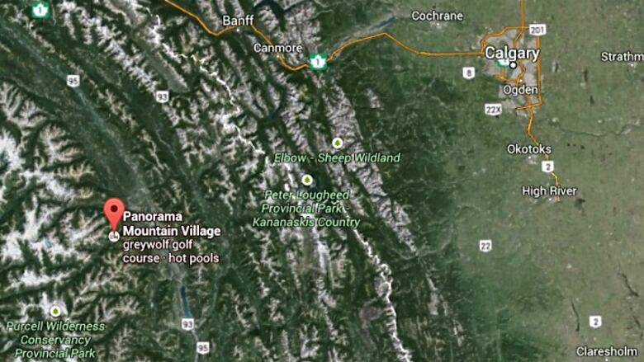Viewport: 644px width, 362px height.
Task: Select the Highway 22X route marker
Action: [493, 110]
